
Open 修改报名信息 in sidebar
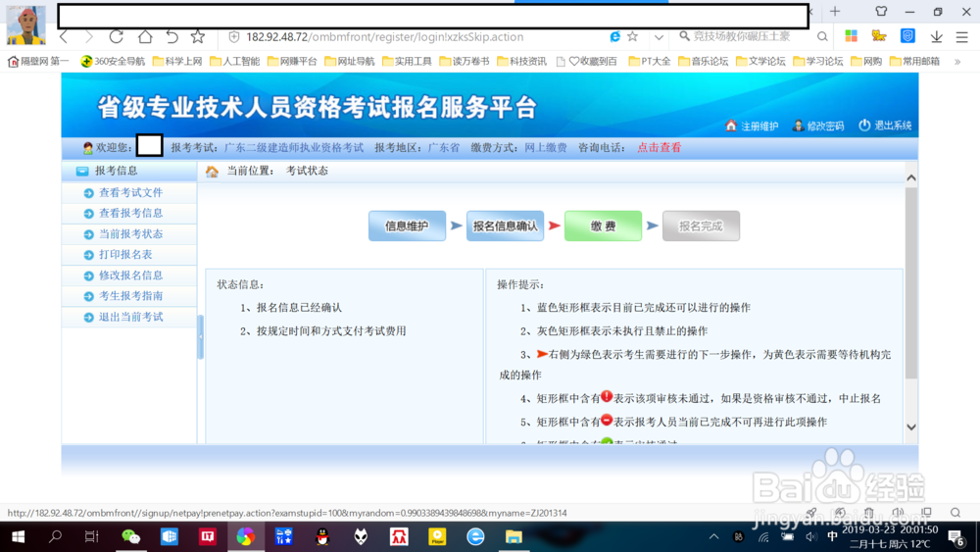129,276
